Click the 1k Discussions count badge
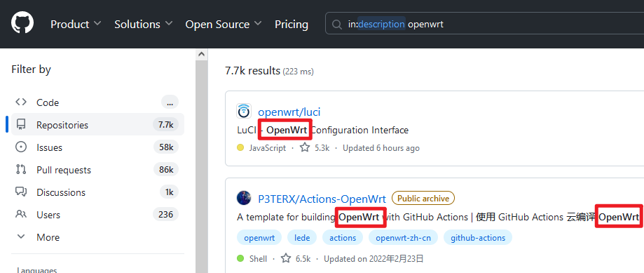Screen dimensions: 644x273 point(169,192)
